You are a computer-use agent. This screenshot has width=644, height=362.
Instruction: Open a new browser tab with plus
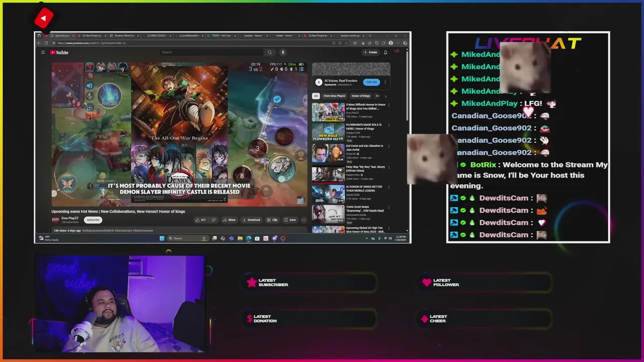click(370, 36)
